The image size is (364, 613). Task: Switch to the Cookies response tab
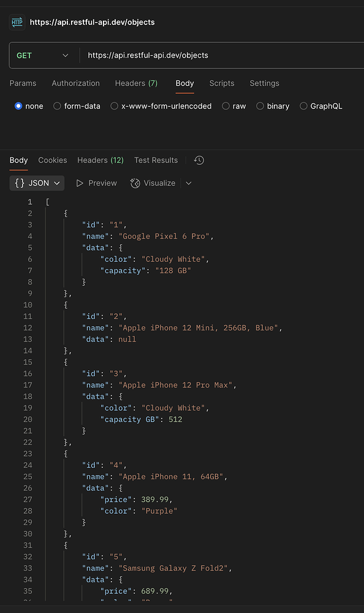pyautogui.click(x=52, y=160)
